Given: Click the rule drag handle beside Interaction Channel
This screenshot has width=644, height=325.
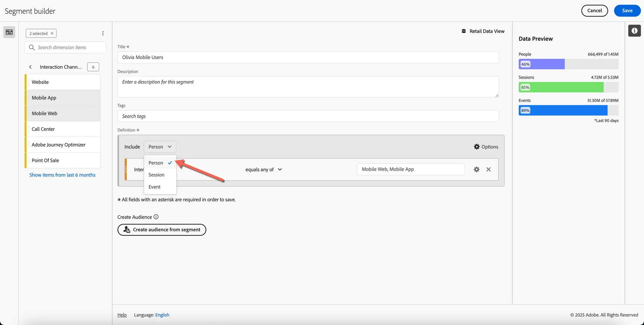Looking at the screenshot, I should click(126, 169).
